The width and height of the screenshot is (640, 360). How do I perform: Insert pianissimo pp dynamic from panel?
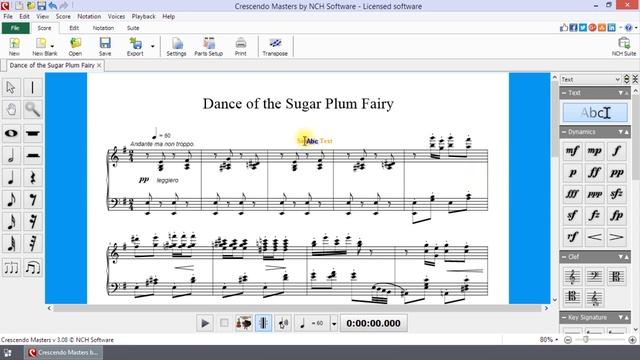pos(616,173)
